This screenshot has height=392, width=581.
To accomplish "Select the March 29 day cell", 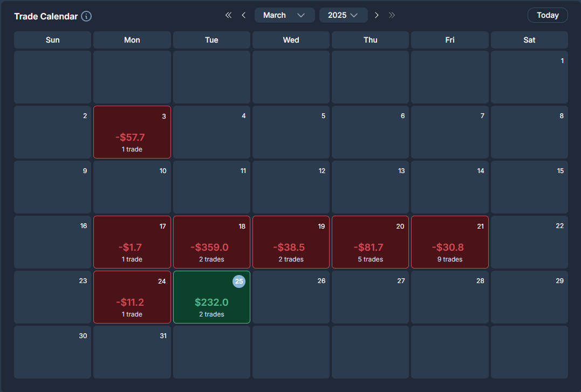I will click(529, 297).
